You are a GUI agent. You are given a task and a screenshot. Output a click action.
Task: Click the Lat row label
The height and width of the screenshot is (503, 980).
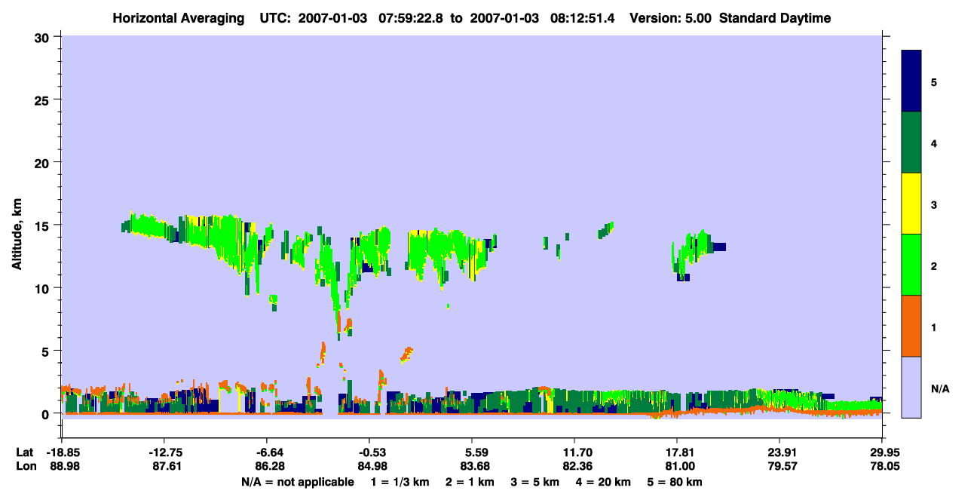click(x=25, y=452)
